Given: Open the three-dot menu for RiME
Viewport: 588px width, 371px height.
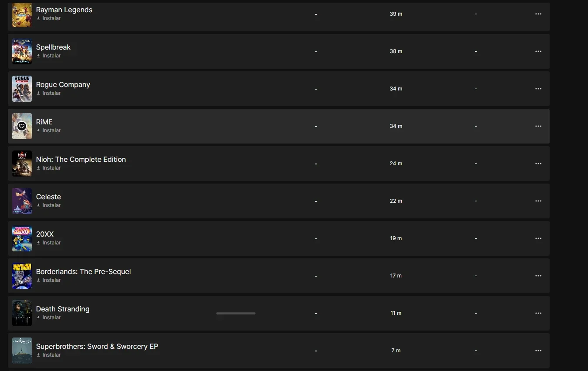Looking at the screenshot, I should tap(538, 126).
